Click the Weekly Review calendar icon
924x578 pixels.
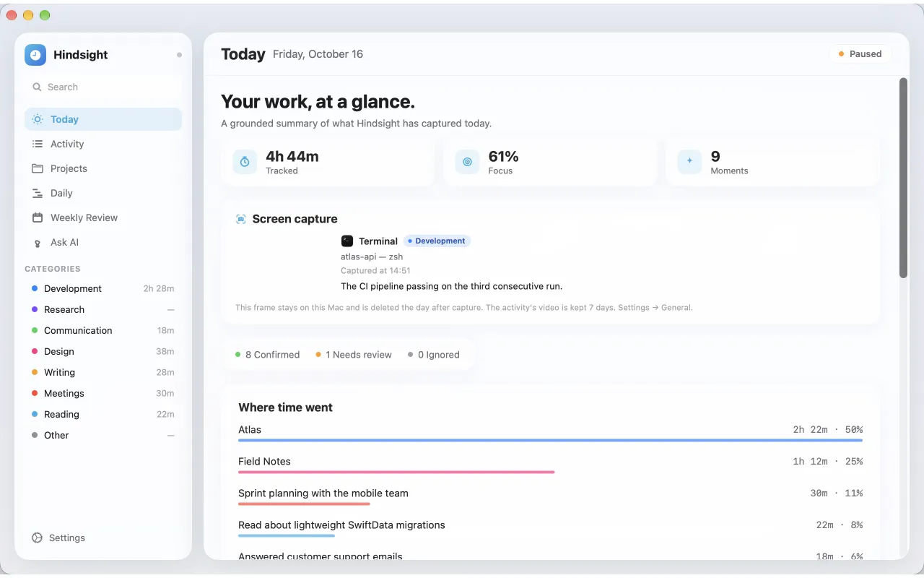[x=38, y=217]
